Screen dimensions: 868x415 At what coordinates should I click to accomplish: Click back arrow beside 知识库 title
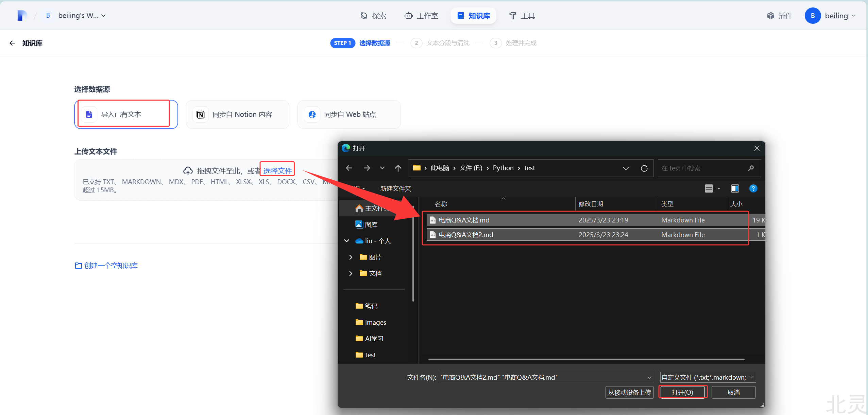pos(12,43)
